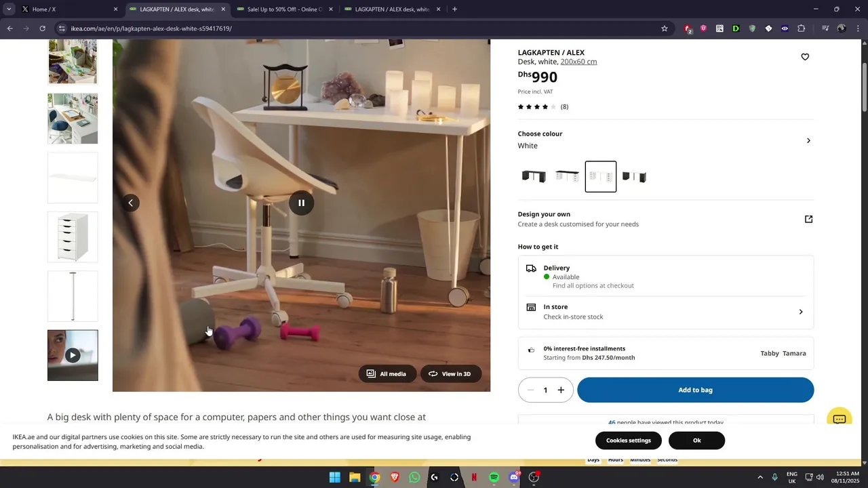The height and width of the screenshot is (488, 868).
Task: Select the blue chair desk thumbnail
Action: point(73,119)
